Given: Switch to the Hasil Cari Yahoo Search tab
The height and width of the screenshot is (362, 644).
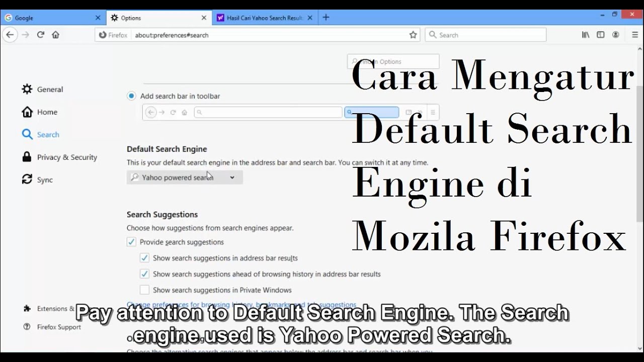Looking at the screenshot, I should point(265,18).
